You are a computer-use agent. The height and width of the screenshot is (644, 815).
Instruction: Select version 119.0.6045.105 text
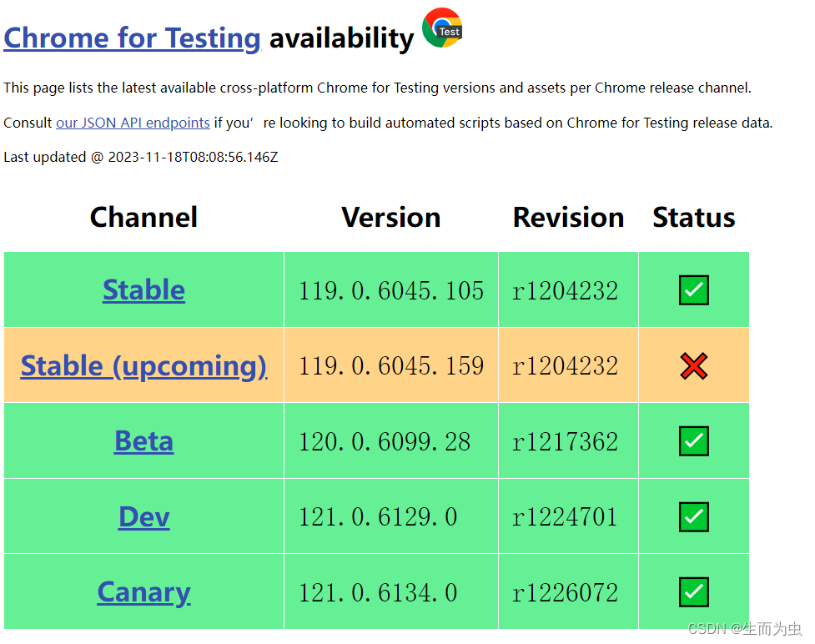pyautogui.click(x=391, y=290)
